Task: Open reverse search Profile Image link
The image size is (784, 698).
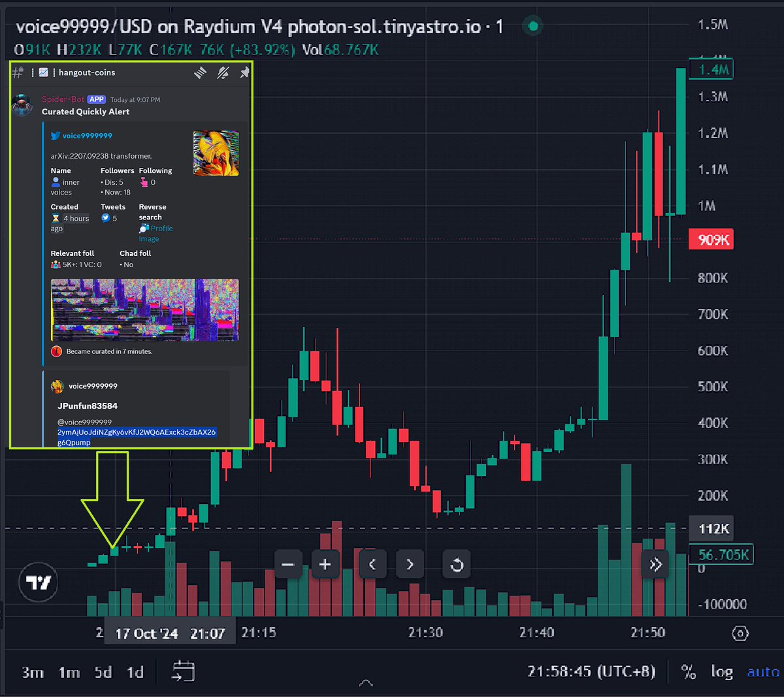Action: 156,234
